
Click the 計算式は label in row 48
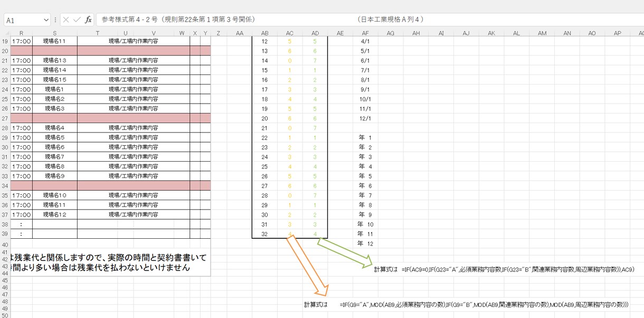tap(316, 305)
